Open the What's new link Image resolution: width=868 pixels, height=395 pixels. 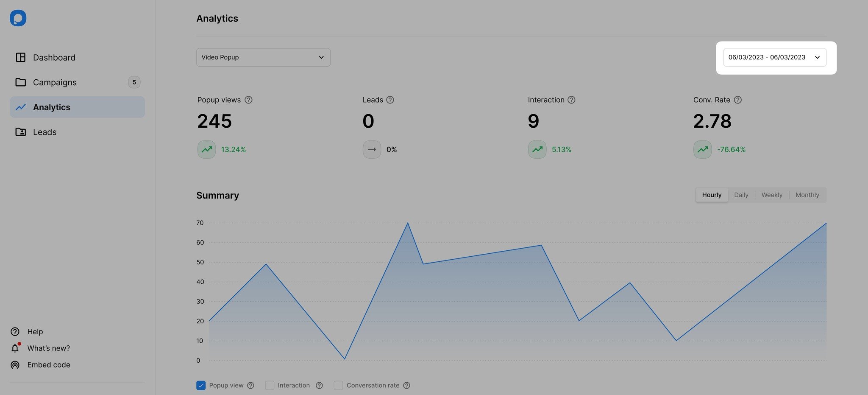click(x=49, y=348)
